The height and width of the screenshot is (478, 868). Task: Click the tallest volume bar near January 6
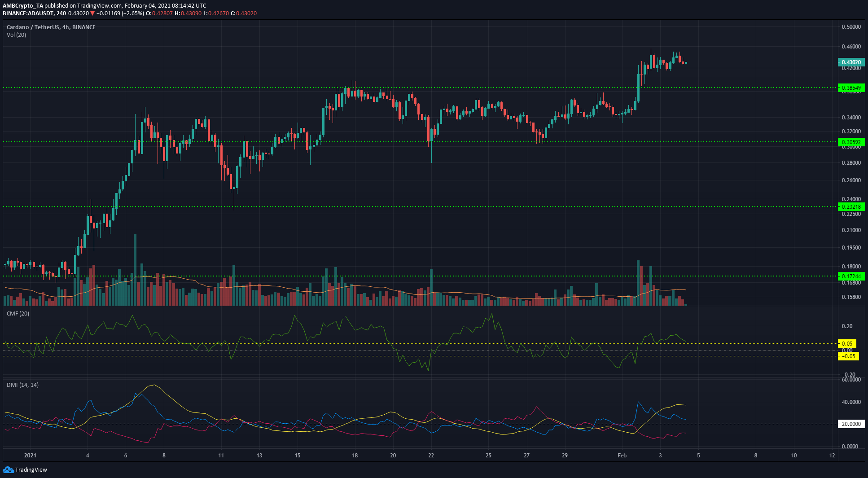point(135,270)
